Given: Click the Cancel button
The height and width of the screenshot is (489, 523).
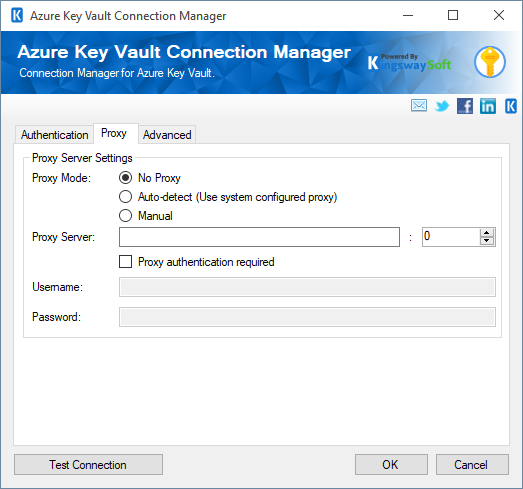Looking at the screenshot, I should [x=472, y=464].
